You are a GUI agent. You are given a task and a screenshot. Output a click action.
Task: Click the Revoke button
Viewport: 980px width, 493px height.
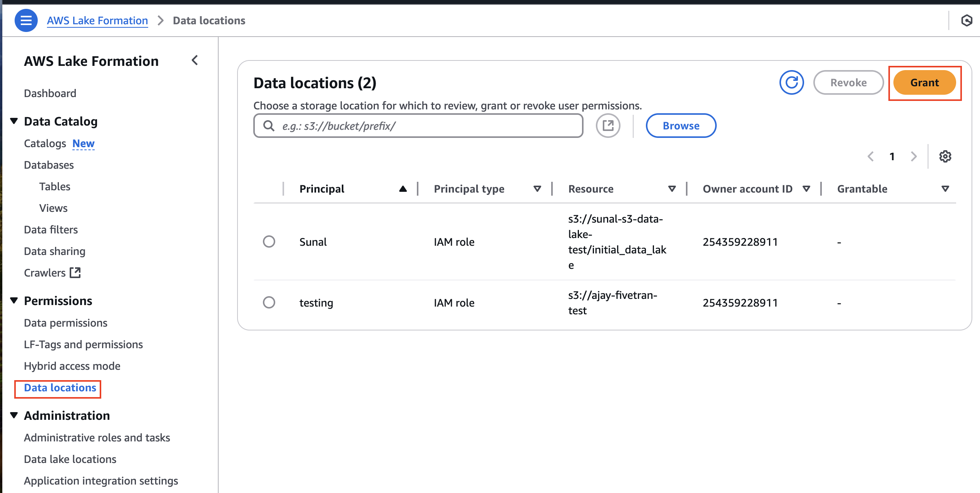tap(848, 82)
